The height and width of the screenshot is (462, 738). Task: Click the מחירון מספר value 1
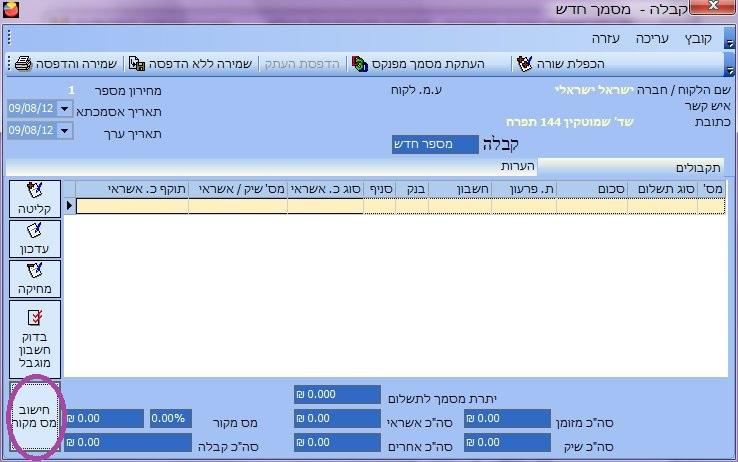coord(71,90)
